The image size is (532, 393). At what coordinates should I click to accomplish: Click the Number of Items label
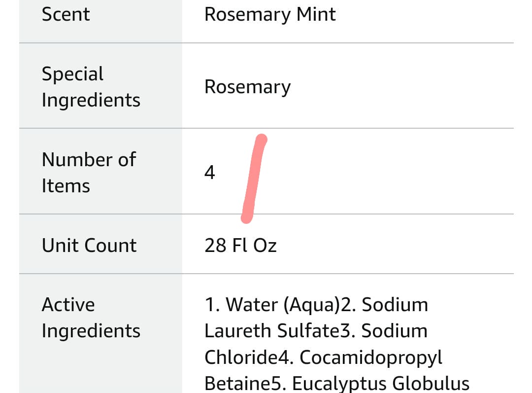pyautogui.click(x=89, y=173)
